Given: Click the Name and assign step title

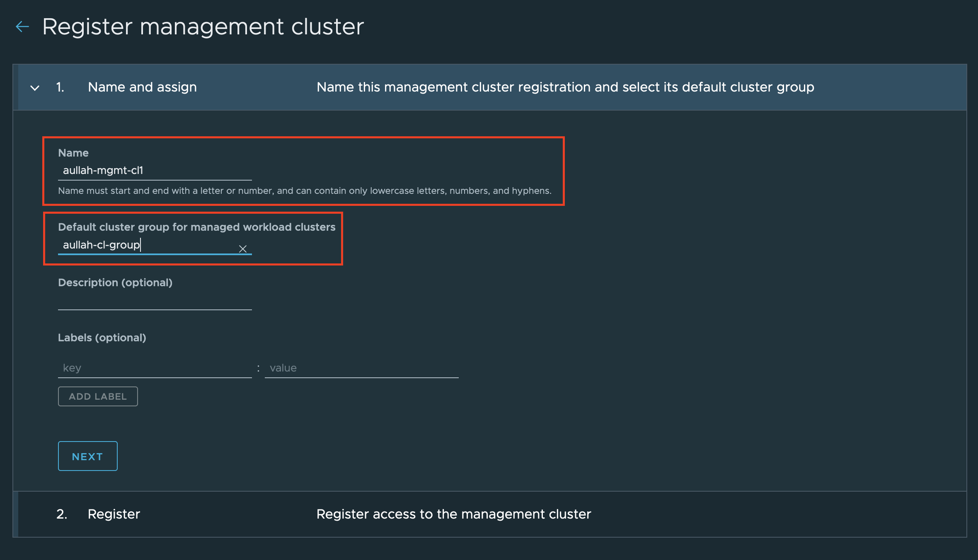Looking at the screenshot, I should click(142, 87).
